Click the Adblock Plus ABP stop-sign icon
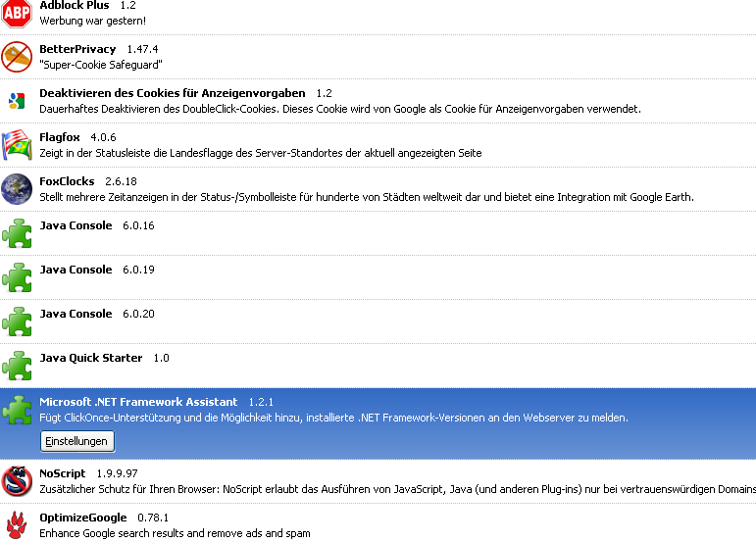 point(17,13)
